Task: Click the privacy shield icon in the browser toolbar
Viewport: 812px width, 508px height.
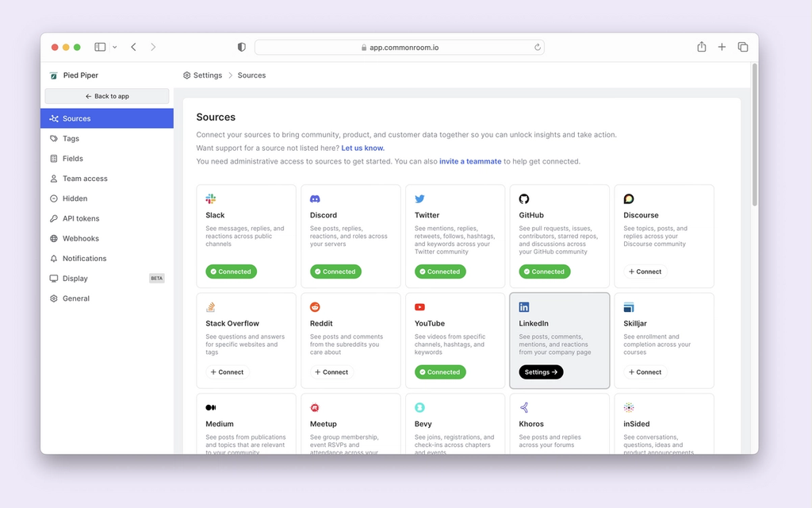Action: (x=241, y=47)
